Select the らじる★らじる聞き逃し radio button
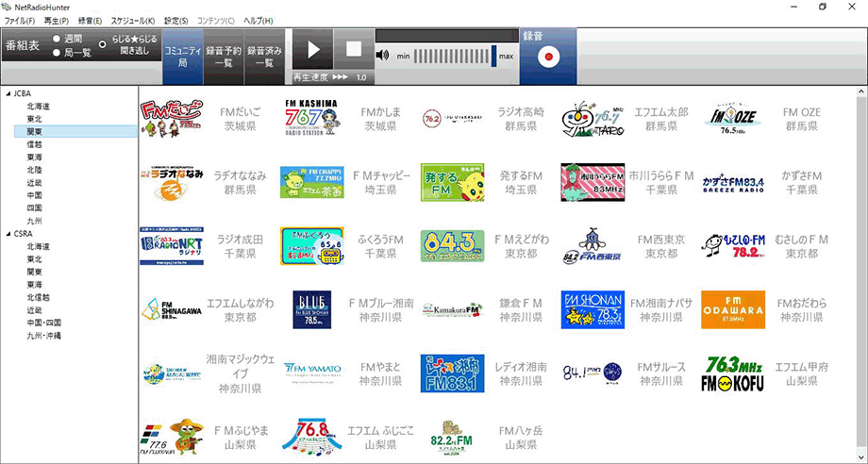The width and height of the screenshot is (868, 464). coord(102,44)
